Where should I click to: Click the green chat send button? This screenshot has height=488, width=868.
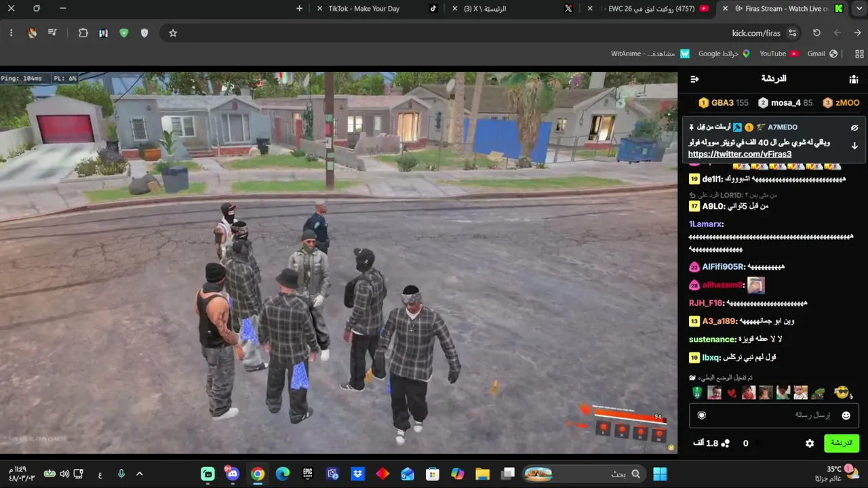(842, 443)
